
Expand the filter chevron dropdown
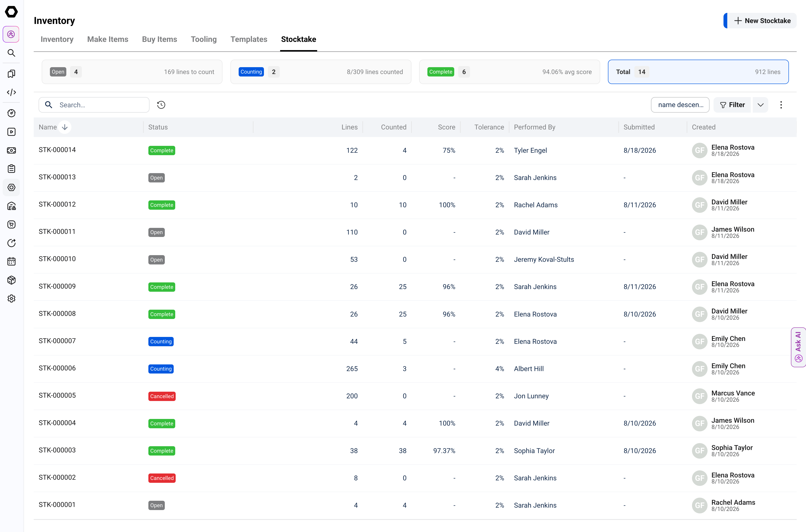click(x=761, y=105)
